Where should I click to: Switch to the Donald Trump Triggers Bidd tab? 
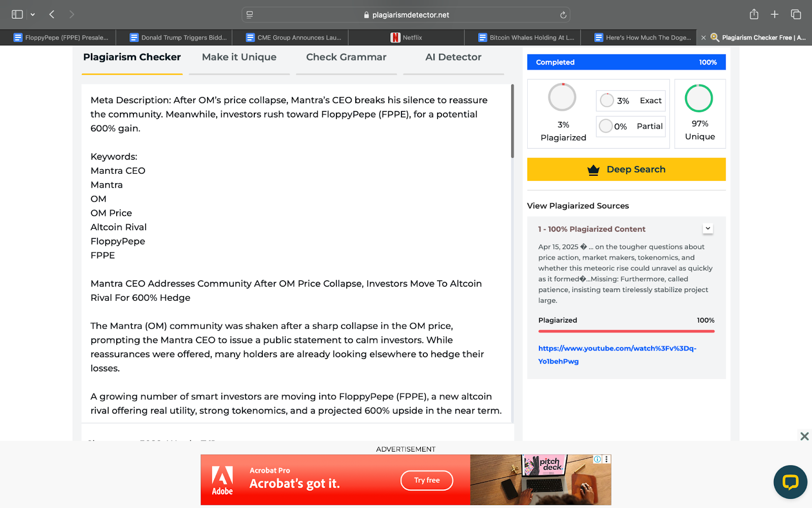tap(174, 38)
